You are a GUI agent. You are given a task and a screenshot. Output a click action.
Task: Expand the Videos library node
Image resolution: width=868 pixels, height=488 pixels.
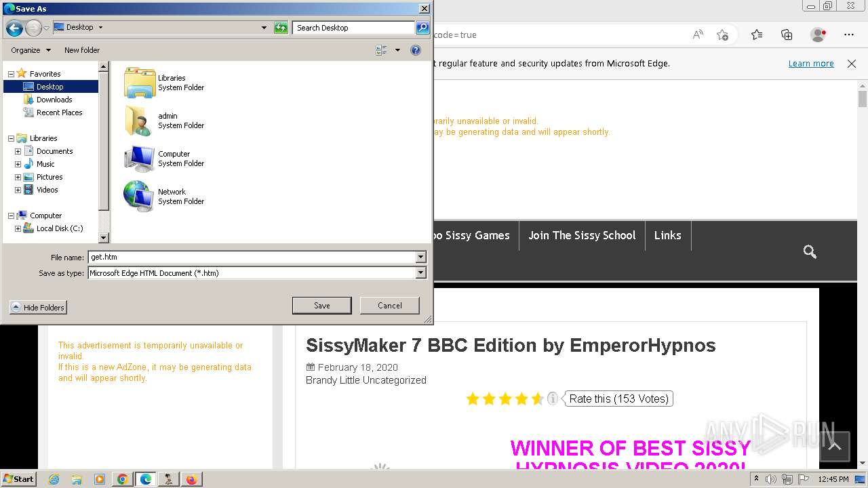(18, 190)
